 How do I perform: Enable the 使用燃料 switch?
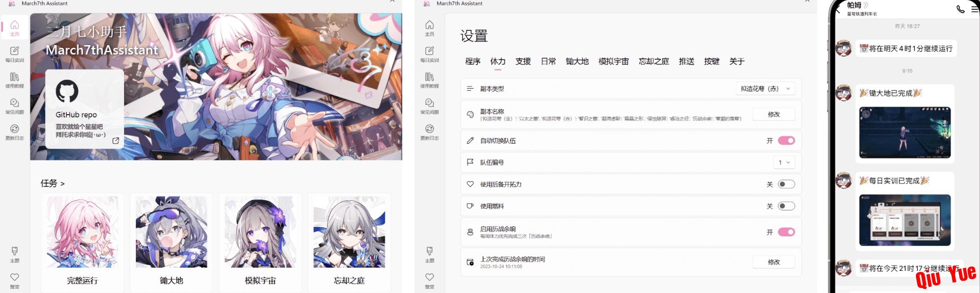point(786,206)
